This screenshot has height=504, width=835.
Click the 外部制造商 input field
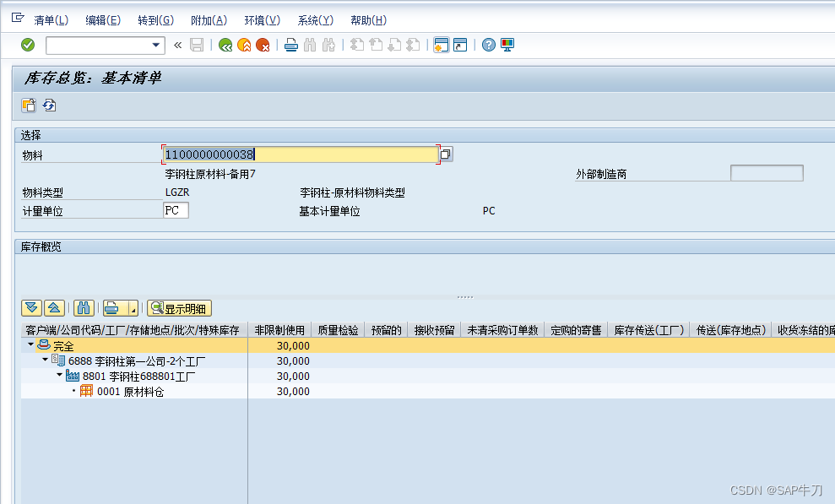(x=767, y=173)
